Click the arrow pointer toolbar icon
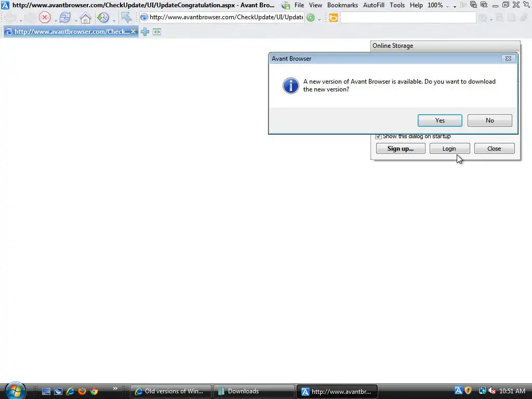 pyautogui.click(x=127, y=17)
